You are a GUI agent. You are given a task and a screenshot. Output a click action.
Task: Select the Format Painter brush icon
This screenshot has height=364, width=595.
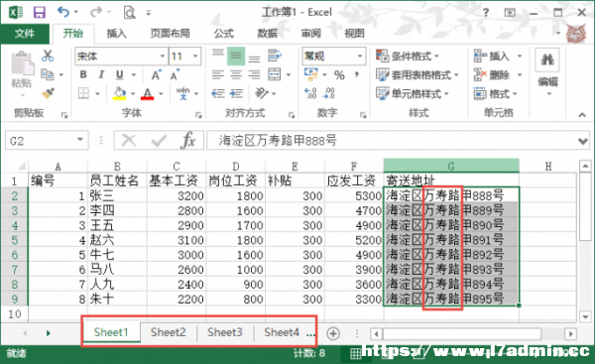click(x=48, y=93)
